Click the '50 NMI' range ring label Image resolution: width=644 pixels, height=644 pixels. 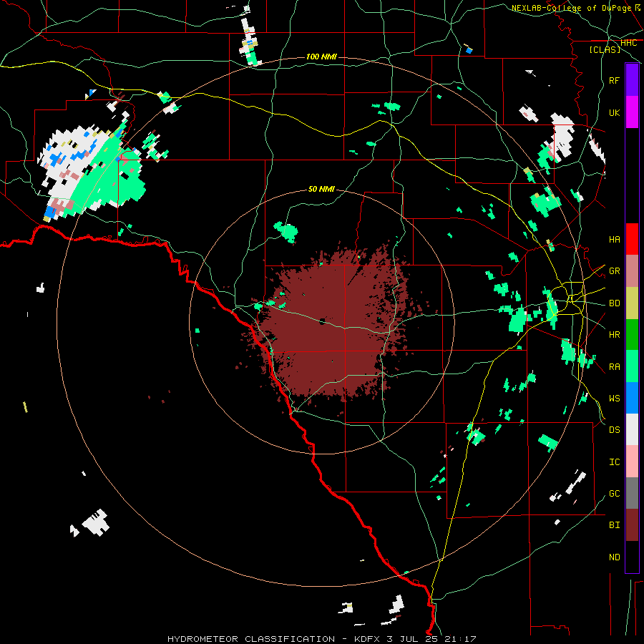click(321, 189)
